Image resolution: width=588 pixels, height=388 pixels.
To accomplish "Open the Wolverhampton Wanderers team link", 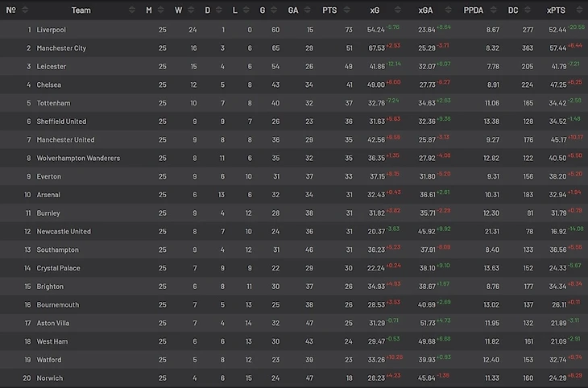I will pos(78,159).
